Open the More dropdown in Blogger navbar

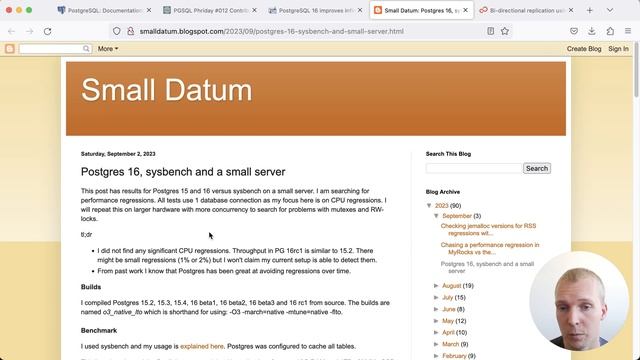108,49
